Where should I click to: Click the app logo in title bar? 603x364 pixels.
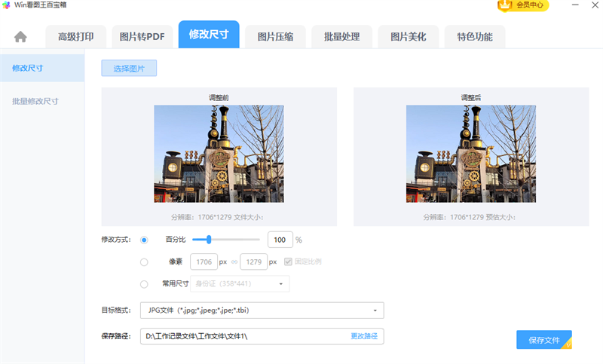pos(6,5)
